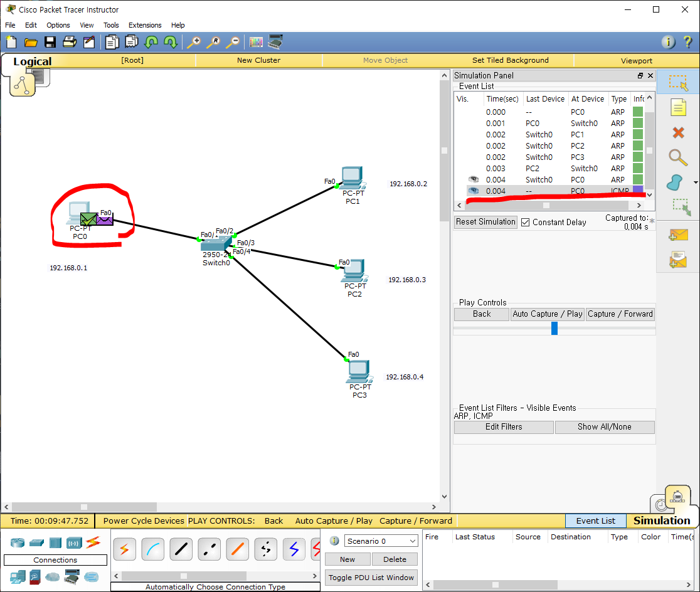Open the File menu
The height and width of the screenshot is (592, 700).
click(10, 25)
